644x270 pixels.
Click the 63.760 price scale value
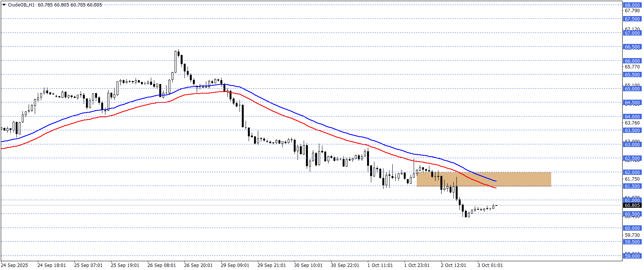[x=632, y=123]
